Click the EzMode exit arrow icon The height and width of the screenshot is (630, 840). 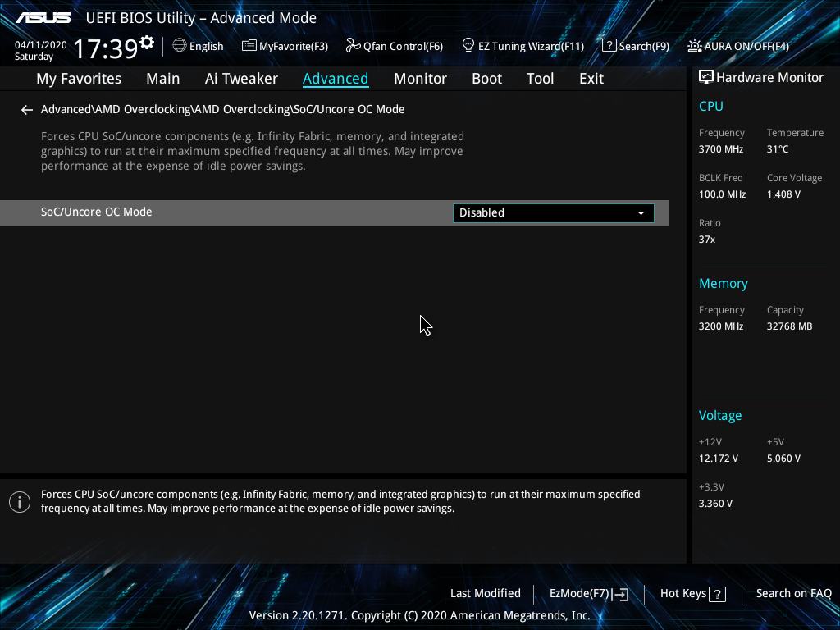[x=620, y=594]
